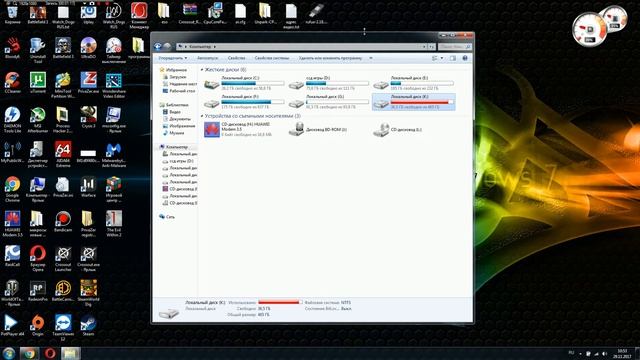Launch Crossout Launcher shortcut
This screenshot has height=360, width=640.
[x=63, y=258]
